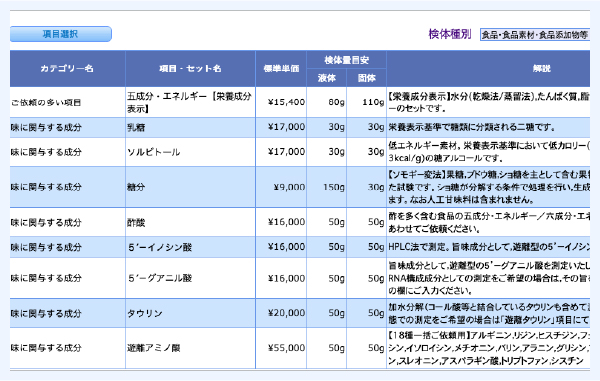The height and width of the screenshot is (381, 600).
Task: Click the ご依頼の多い項目 category cell
Action: pyautogui.click(x=67, y=103)
